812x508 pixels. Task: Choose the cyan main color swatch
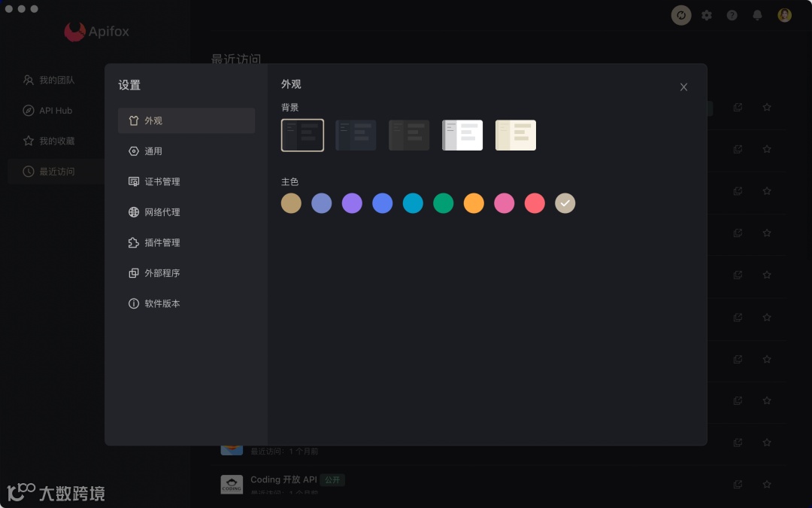pos(413,203)
